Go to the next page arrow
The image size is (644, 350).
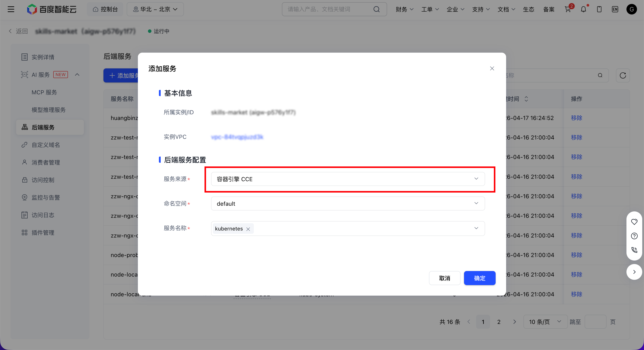pyautogui.click(x=514, y=322)
